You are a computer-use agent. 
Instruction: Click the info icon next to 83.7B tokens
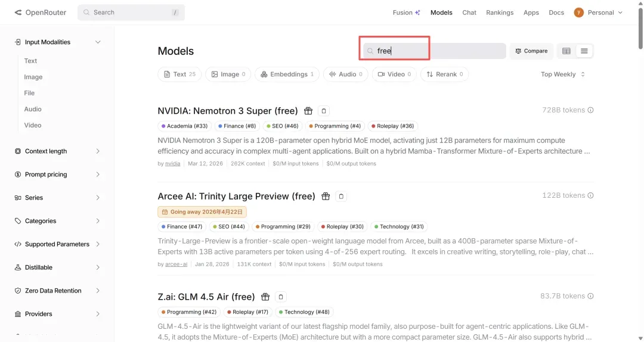coord(590,296)
